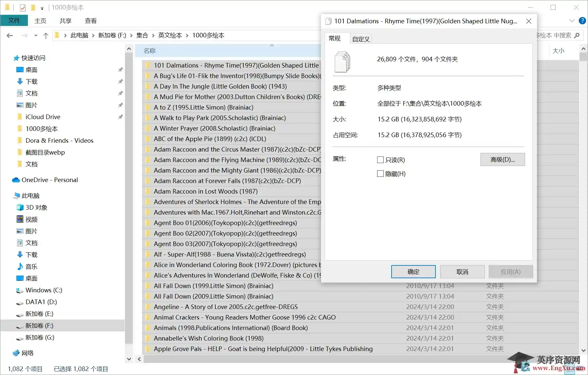Open the 文件 ribbon tab

tap(14, 20)
